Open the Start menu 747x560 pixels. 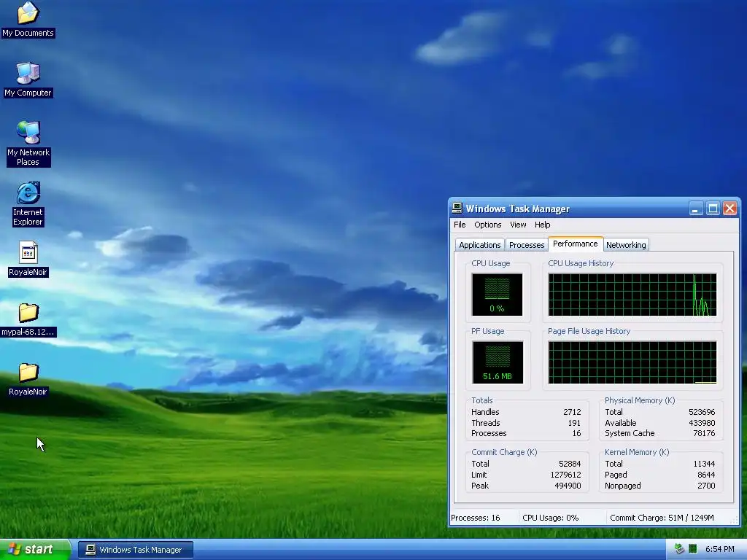click(x=35, y=550)
